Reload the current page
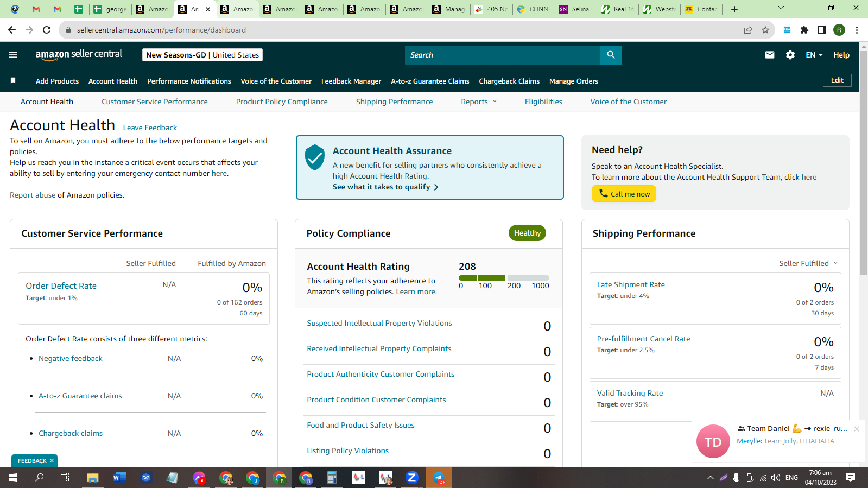Image resolution: width=868 pixels, height=488 pixels. [x=47, y=30]
